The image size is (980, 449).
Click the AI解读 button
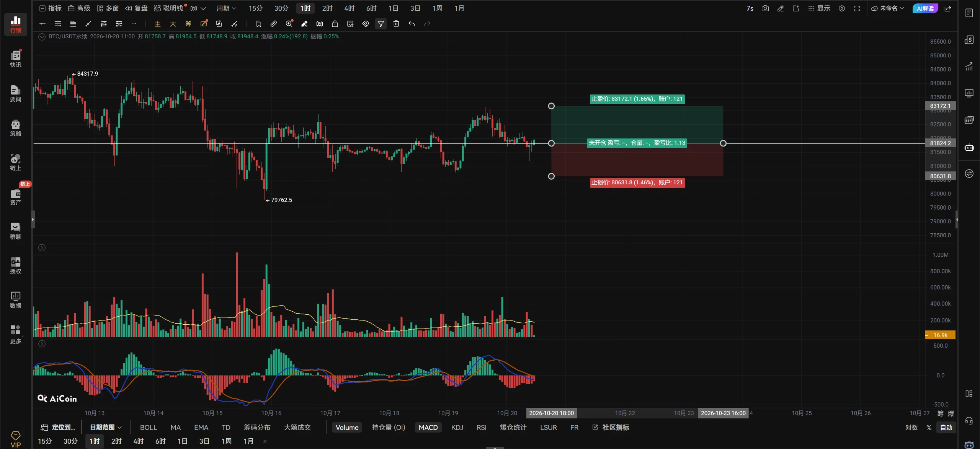[925, 8]
